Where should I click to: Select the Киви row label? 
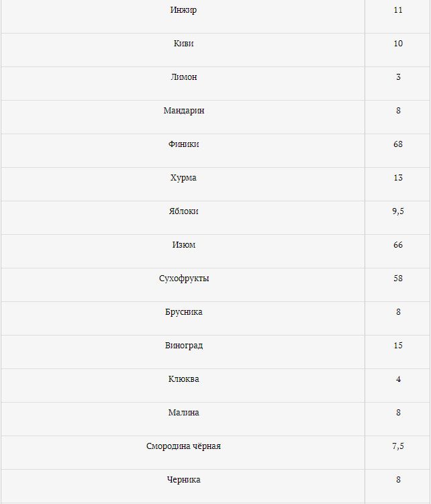pos(183,44)
